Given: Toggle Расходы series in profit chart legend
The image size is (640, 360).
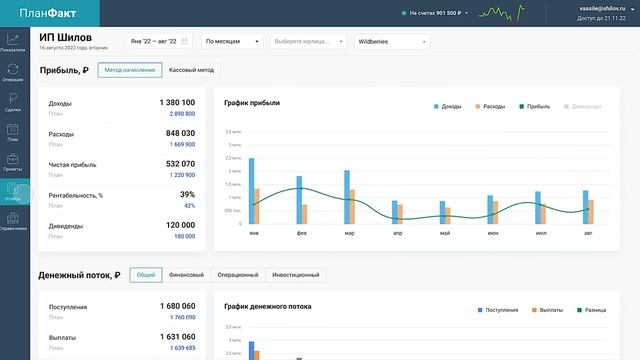Looking at the screenshot, I should point(490,107).
